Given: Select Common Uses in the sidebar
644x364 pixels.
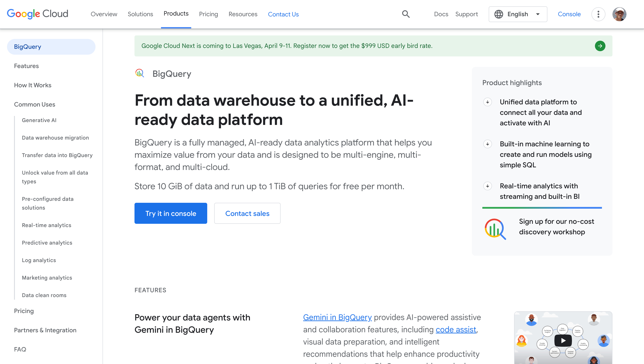Looking at the screenshot, I should pyautogui.click(x=35, y=105).
